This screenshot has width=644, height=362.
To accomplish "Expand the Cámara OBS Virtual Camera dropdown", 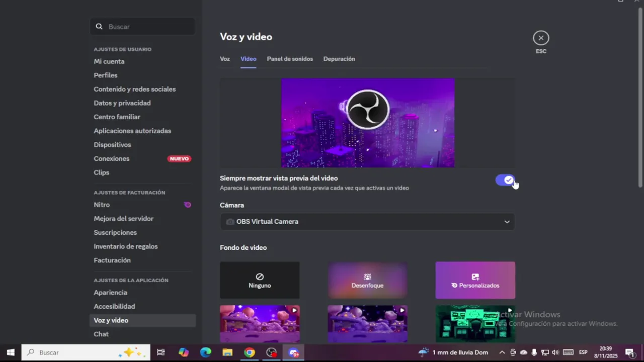I will tap(367, 222).
